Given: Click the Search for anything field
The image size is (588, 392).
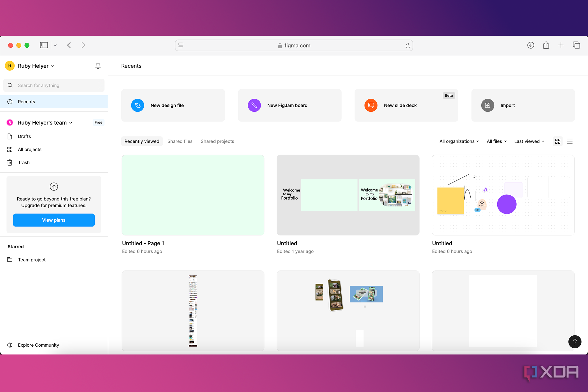Looking at the screenshot, I should coord(54,85).
